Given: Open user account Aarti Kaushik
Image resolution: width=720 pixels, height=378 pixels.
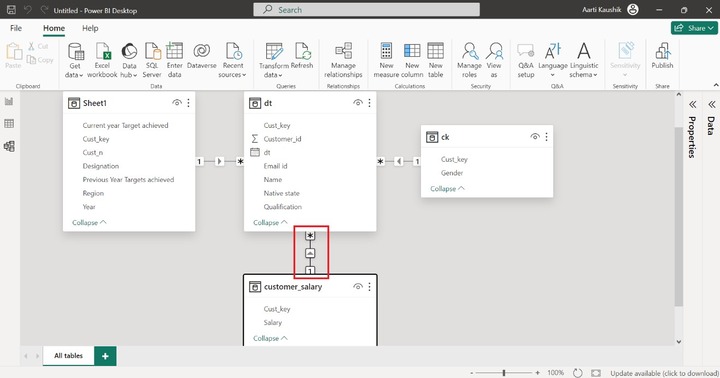Looking at the screenshot, I should [610, 10].
